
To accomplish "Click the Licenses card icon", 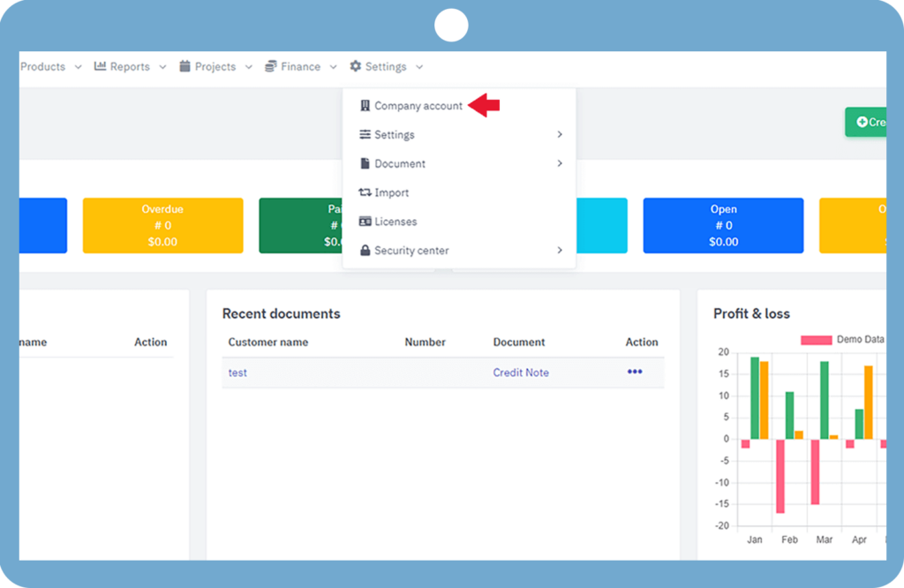I will pos(365,222).
